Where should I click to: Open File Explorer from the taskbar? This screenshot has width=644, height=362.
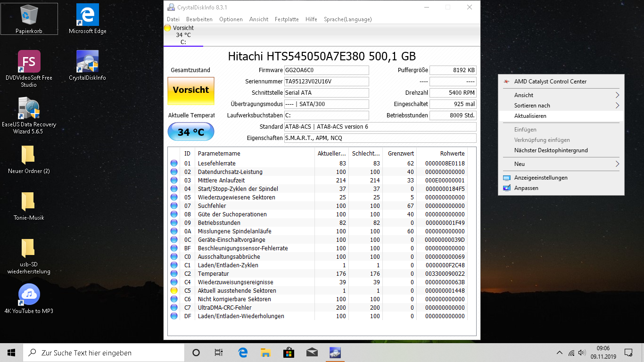point(265,353)
